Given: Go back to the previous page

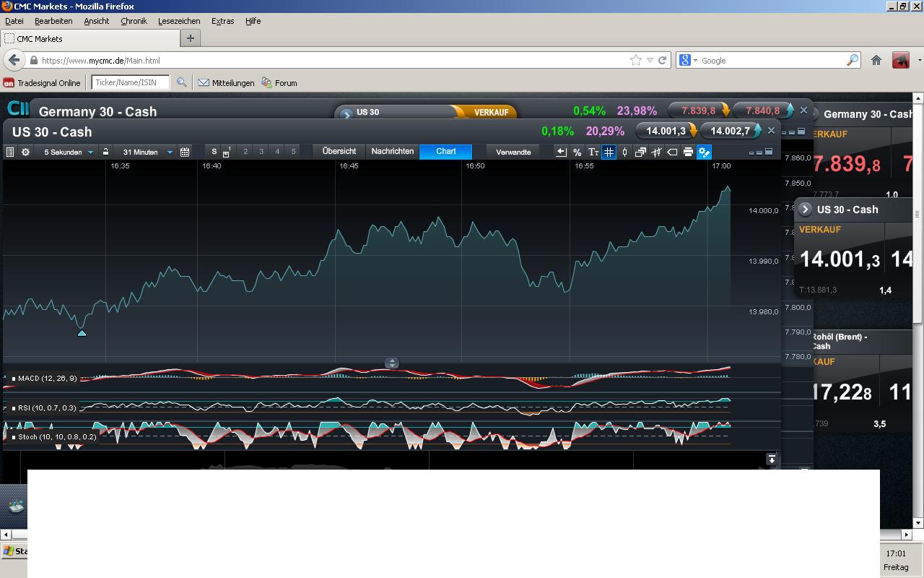Looking at the screenshot, I should coord(14,60).
